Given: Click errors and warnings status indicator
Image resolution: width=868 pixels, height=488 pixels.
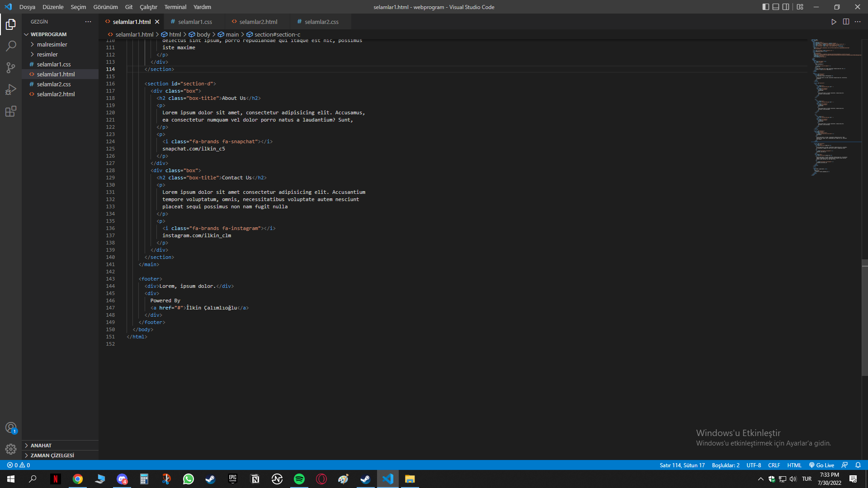Looking at the screenshot, I should click(x=19, y=465).
